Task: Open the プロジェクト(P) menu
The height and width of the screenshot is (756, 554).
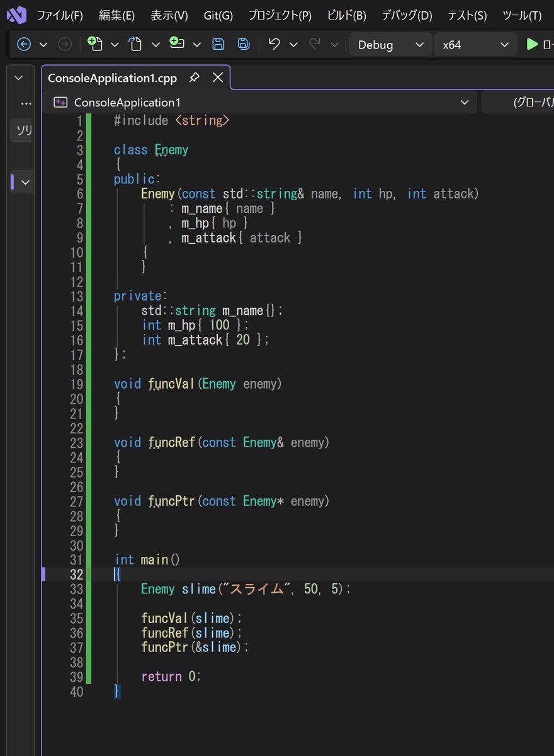Action: click(x=280, y=16)
